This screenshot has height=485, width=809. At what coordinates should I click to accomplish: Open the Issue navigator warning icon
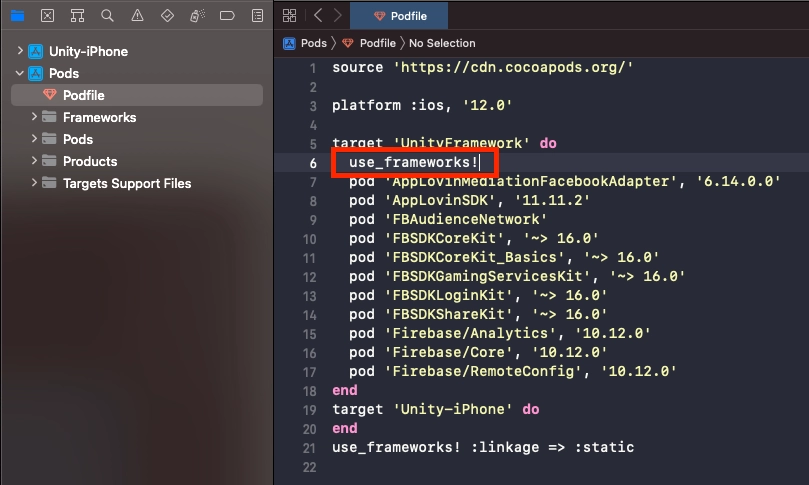pos(137,15)
